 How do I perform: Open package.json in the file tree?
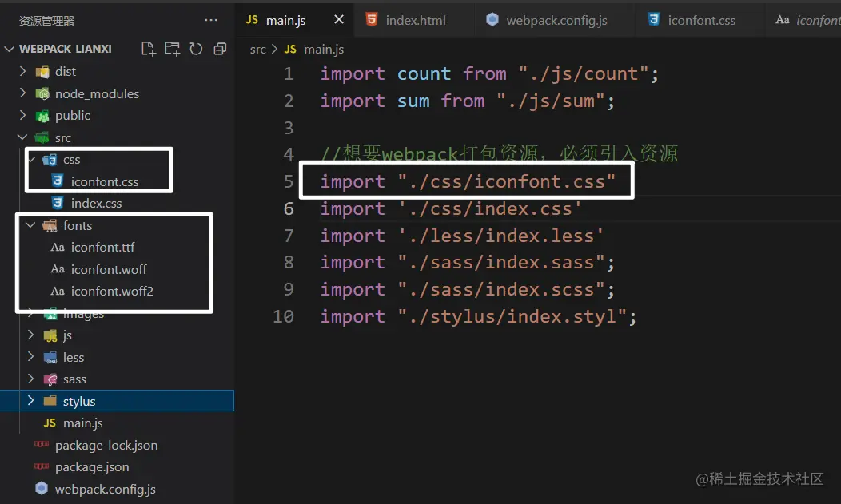pos(92,467)
